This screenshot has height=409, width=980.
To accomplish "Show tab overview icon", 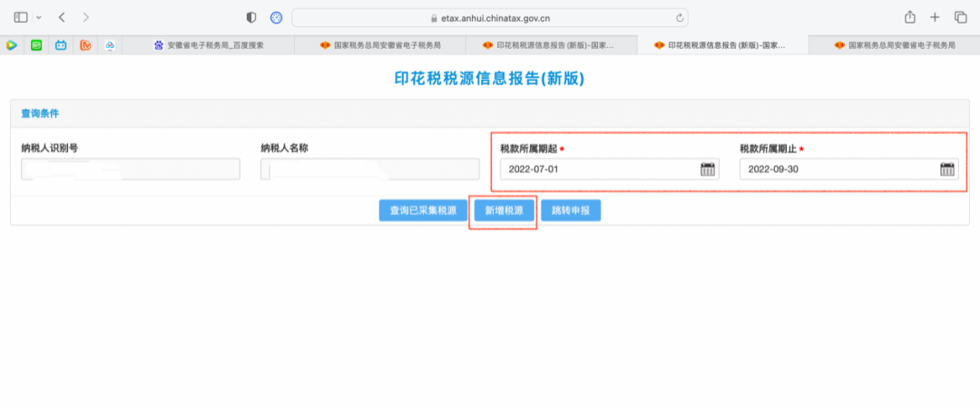I will pos(961,17).
